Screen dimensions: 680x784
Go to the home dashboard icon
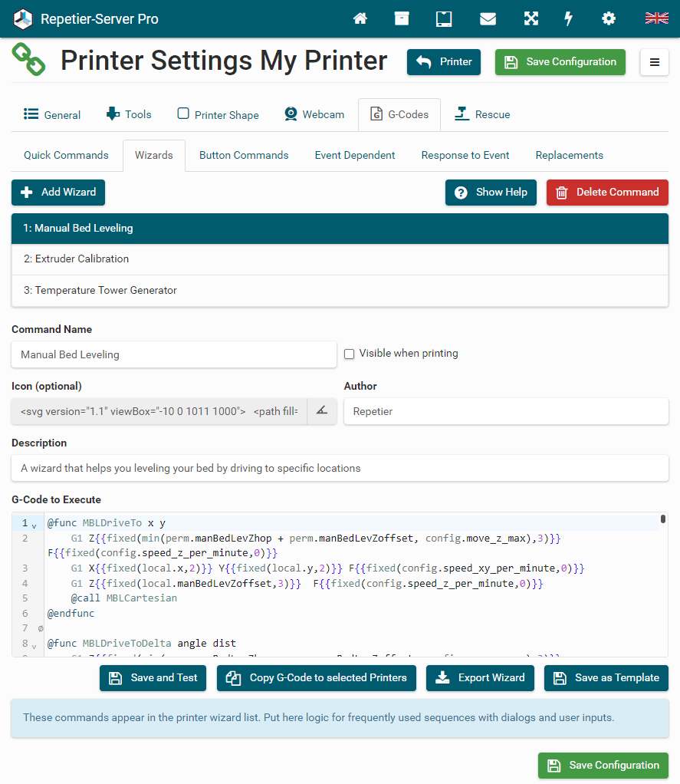[x=360, y=19]
